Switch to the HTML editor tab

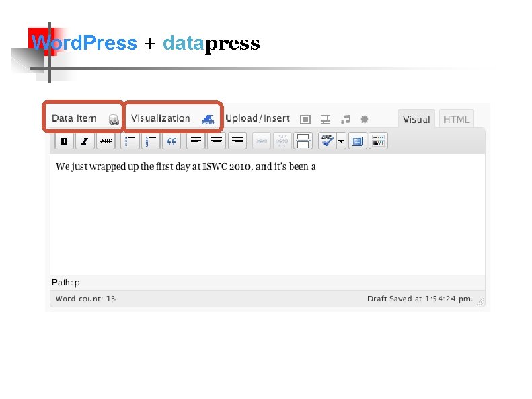pyautogui.click(x=457, y=119)
